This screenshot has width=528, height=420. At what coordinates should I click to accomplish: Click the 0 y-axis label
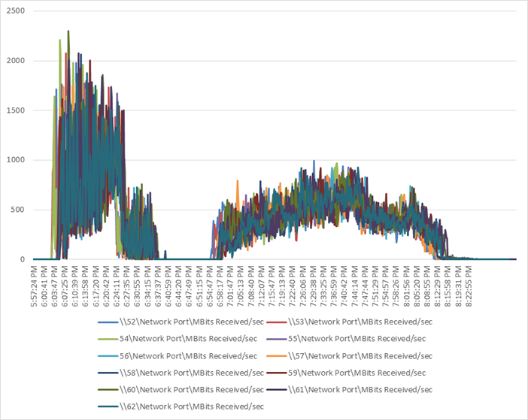[23, 259]
